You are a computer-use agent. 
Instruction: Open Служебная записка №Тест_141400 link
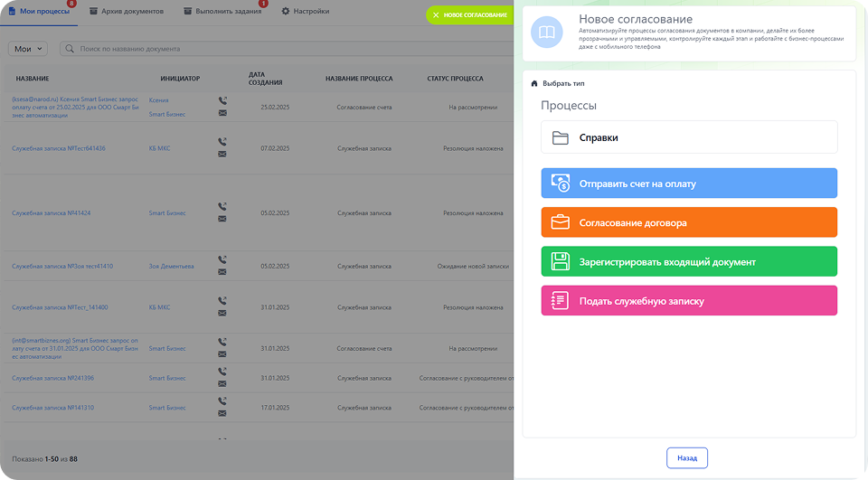[60, 307]
